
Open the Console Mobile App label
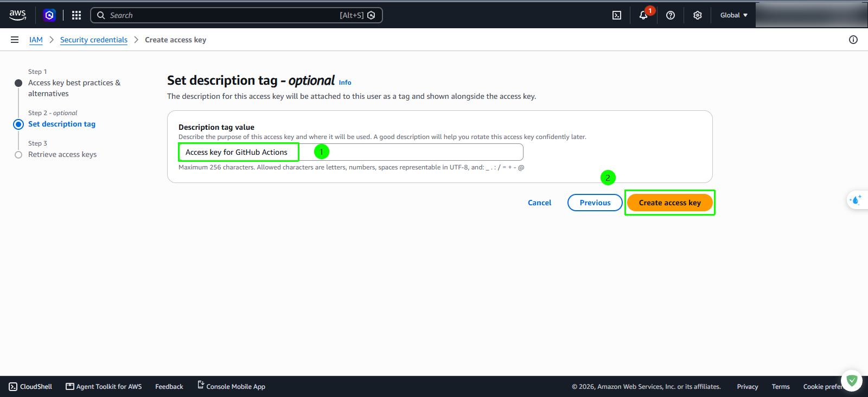tap(236, 387)
